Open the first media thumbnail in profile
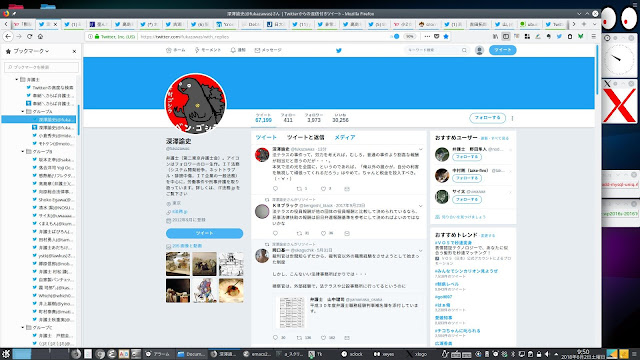 [x=178, y=264]
